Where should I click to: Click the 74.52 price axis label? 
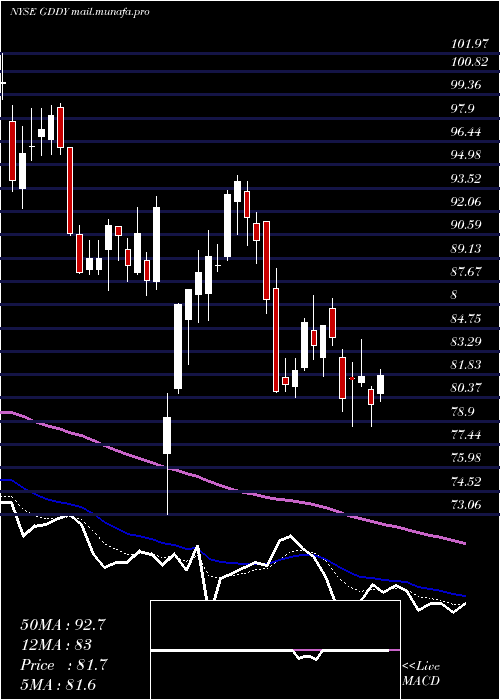coord(466,481)
